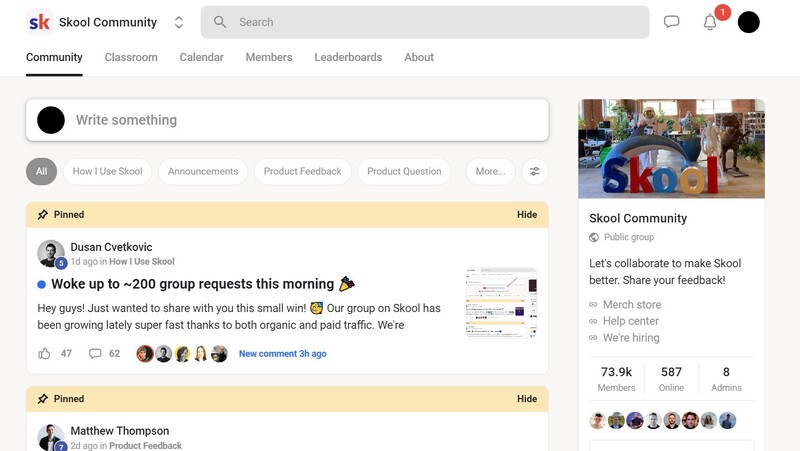Click the user profile avatar in header

tap(748, 22)
